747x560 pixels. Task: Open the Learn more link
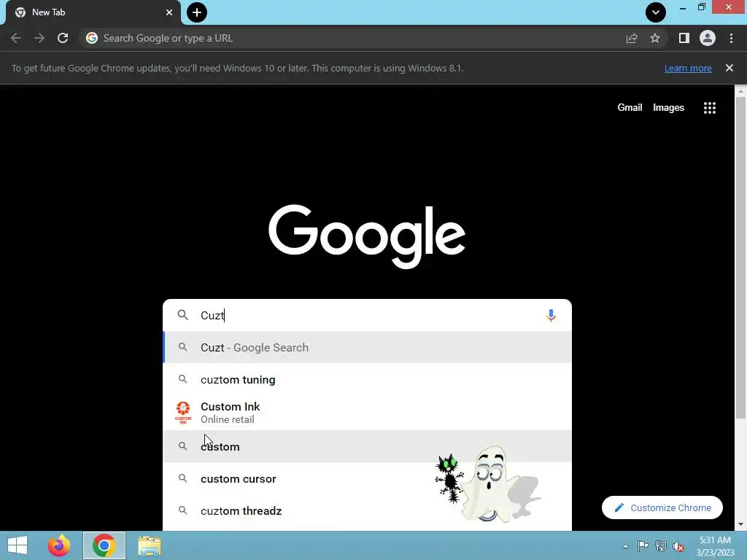tap(688, 68)
